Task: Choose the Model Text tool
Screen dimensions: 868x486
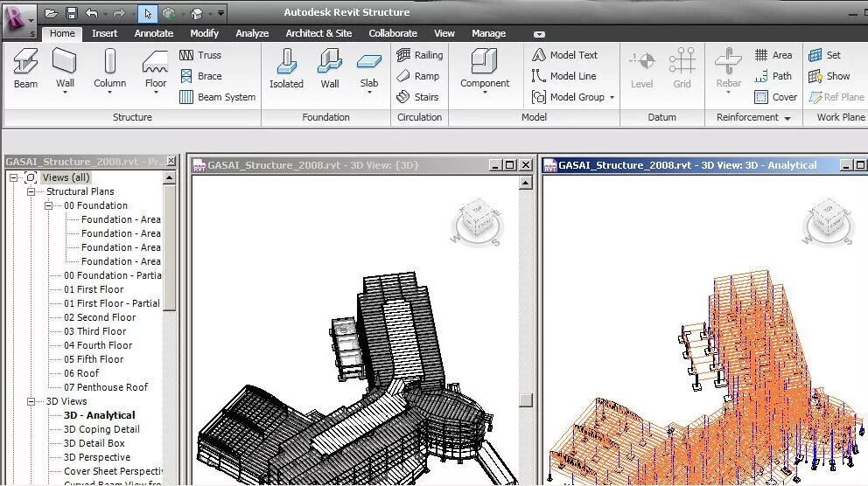Action: point(564,55)
